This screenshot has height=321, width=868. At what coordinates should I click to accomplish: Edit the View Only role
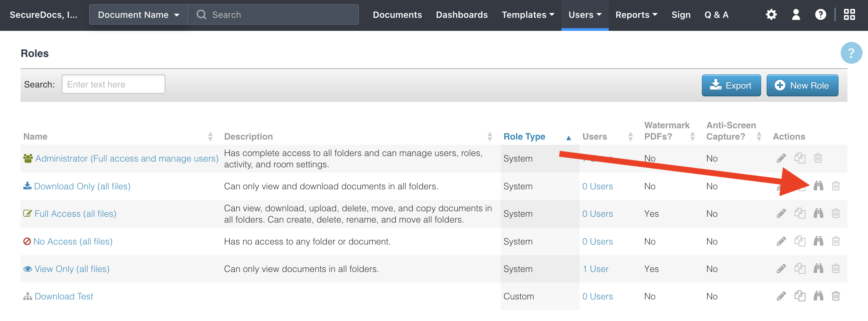pos(781,269)
